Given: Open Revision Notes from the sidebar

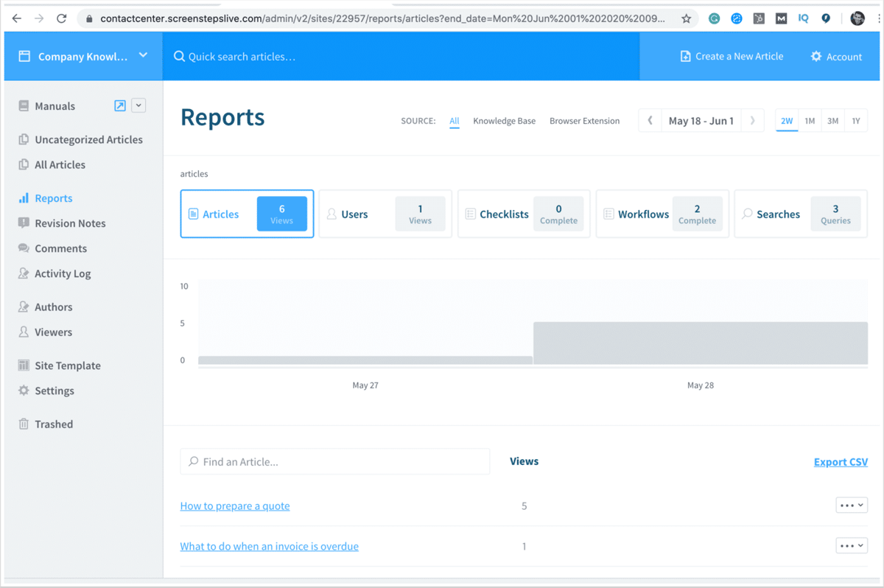Looking at the screenshot, I should [x=70, y=223].
